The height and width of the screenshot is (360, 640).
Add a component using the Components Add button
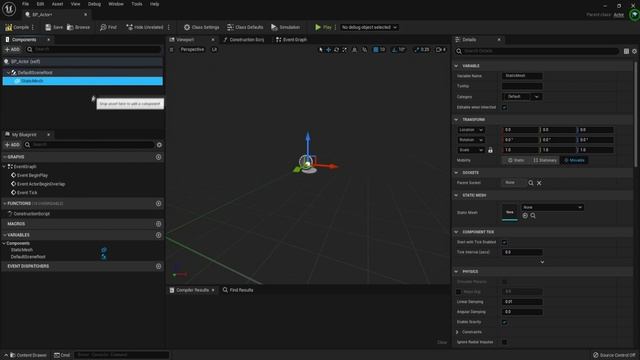(x=12, y=49)
